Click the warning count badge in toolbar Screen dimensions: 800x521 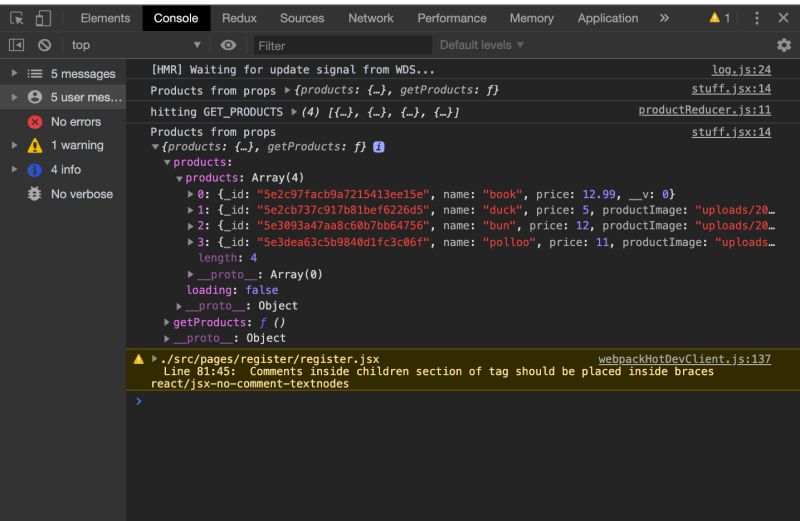[x=720, y=18]
